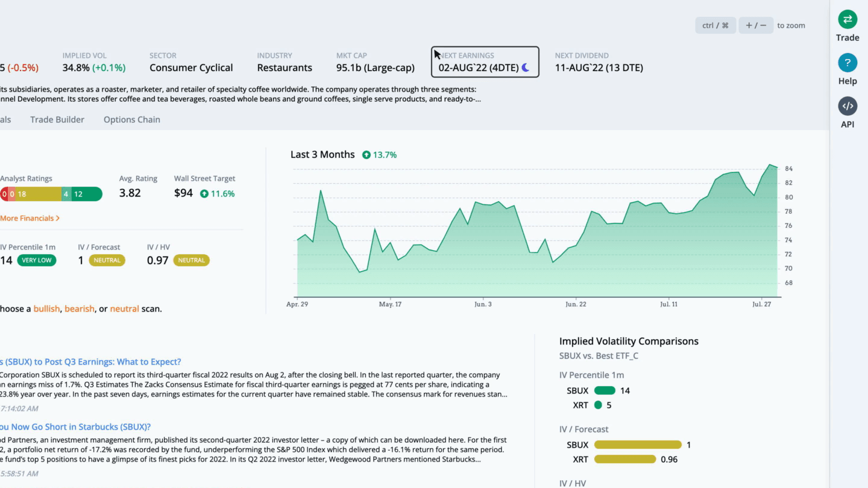Click the NEUTRAL badge beside IV / HV 0.97
This screenshot has height=488, width=868.
pyautogui.click(x=191, y=260)
